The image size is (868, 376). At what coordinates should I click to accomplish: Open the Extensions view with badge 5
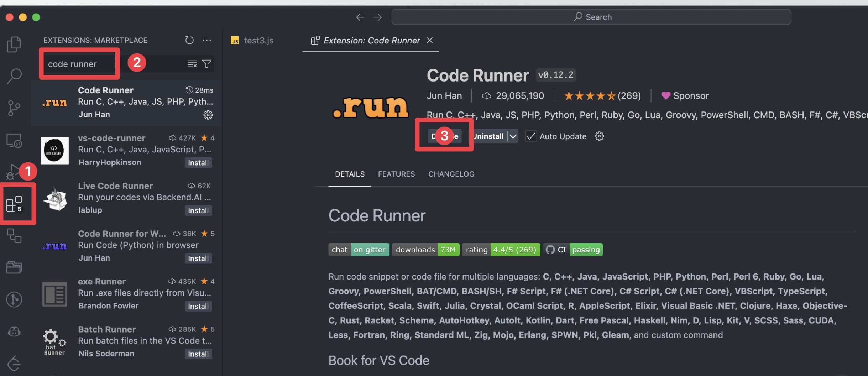15,204
